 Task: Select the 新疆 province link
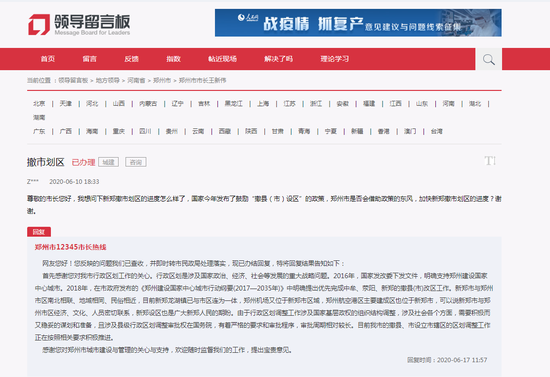pos(357,131)
